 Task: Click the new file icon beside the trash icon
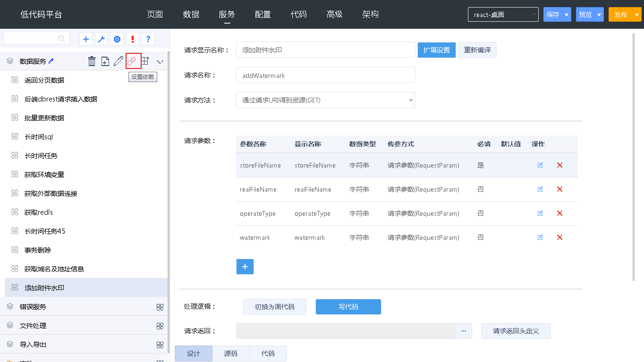[x=105, y=61]
